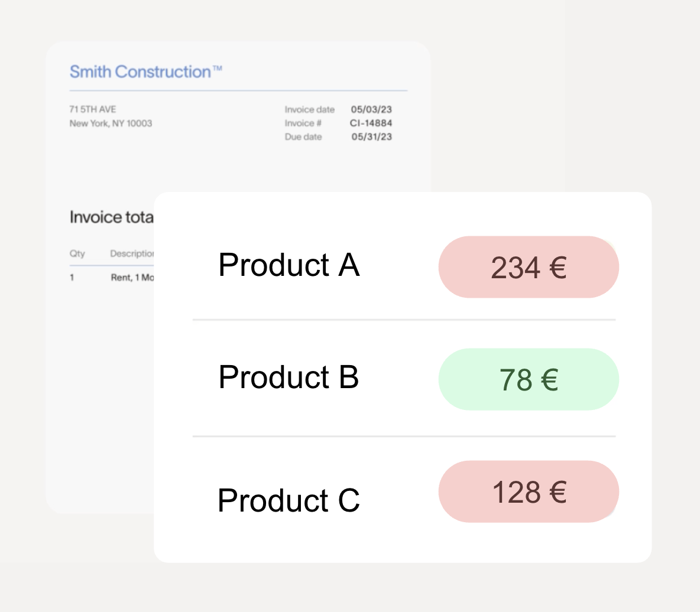This screenshot has width=700, height=612.
Task: Click invoice number CI-14884
Action: pos(371,123)
